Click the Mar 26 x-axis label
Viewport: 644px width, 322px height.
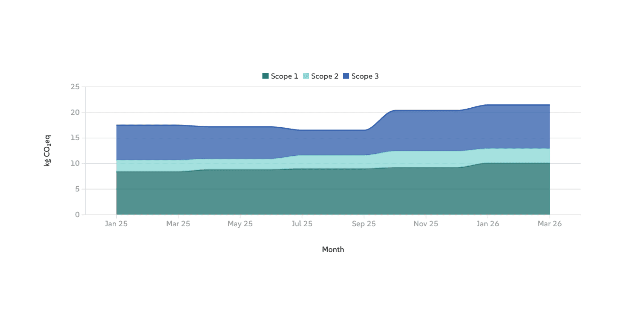click(x=549, y=224)
